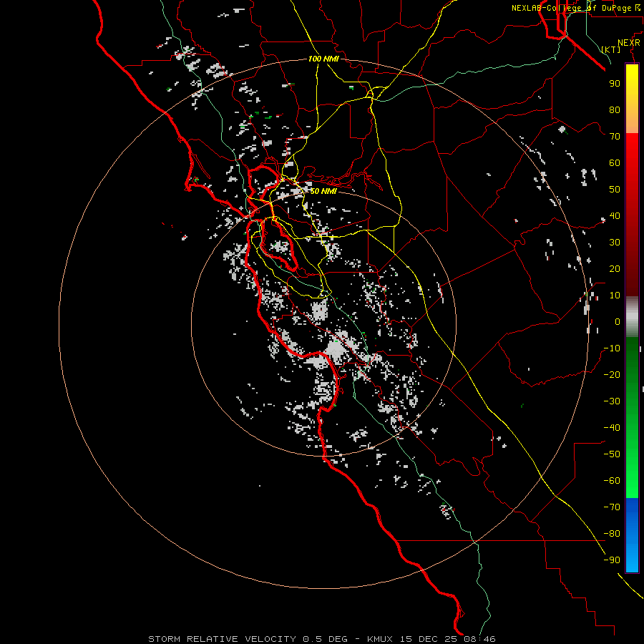Screen dimensions: 644x644
Task: Select the -50 value on velocity scale
Action: pos(612,454)
